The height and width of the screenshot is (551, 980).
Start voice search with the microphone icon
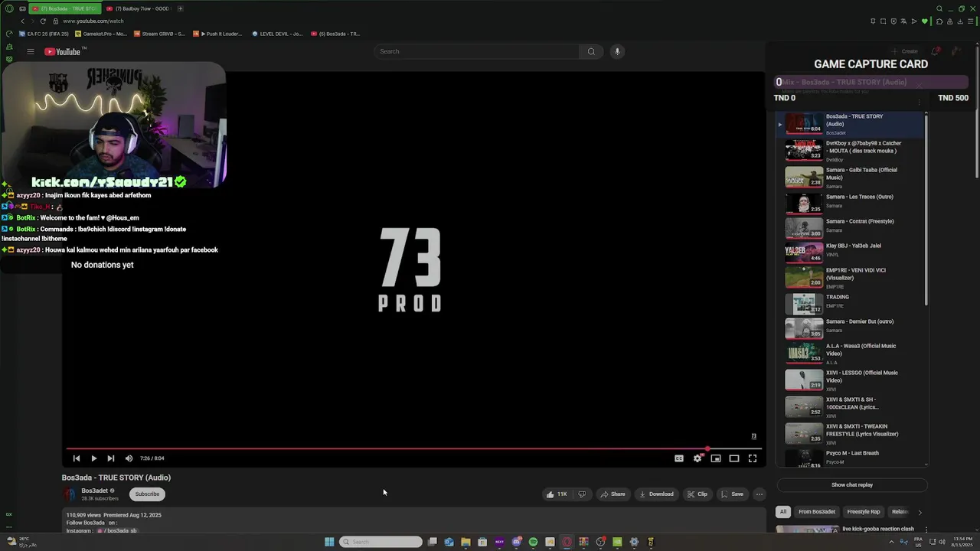point(617,51)
